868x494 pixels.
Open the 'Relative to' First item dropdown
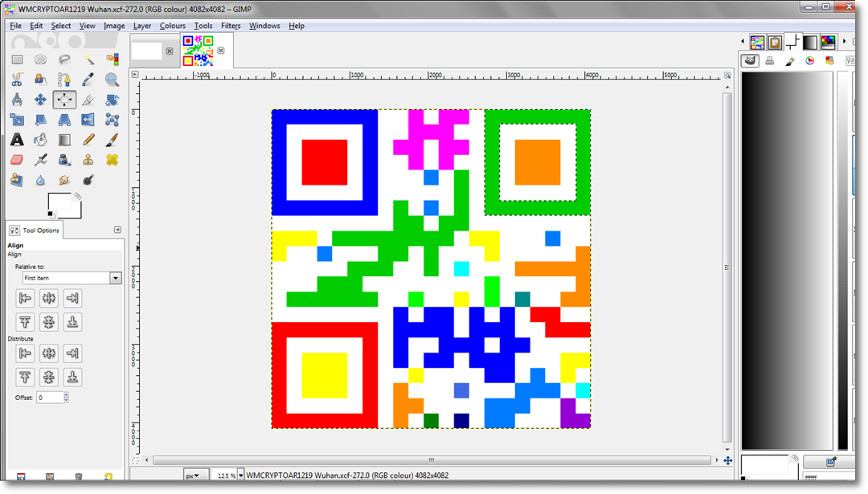(72, 278)
